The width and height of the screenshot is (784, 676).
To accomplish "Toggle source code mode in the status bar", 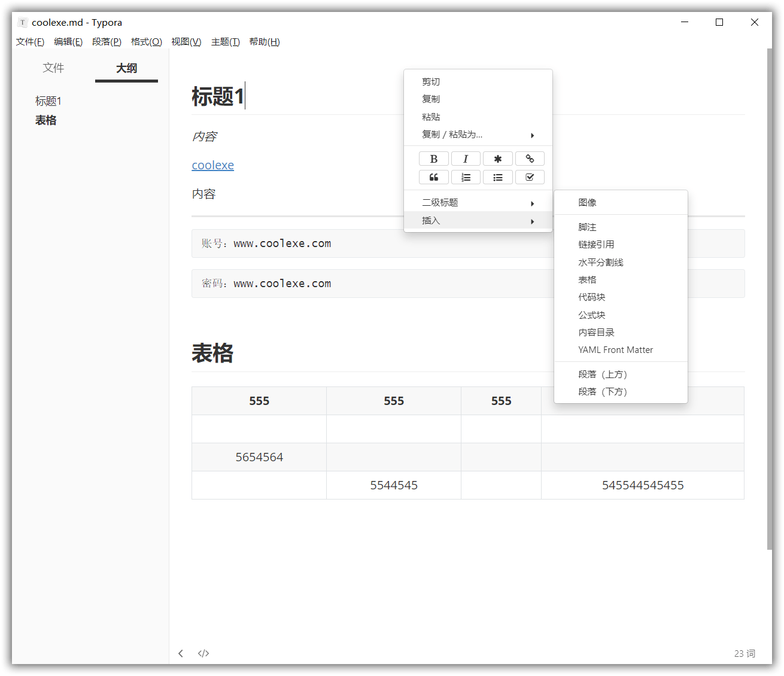I will point(203,653).
